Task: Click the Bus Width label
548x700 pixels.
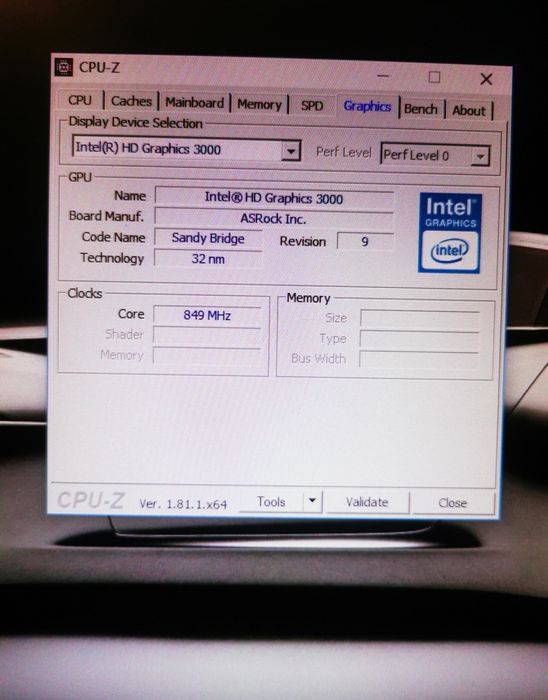Action: (x=318, y=358)
